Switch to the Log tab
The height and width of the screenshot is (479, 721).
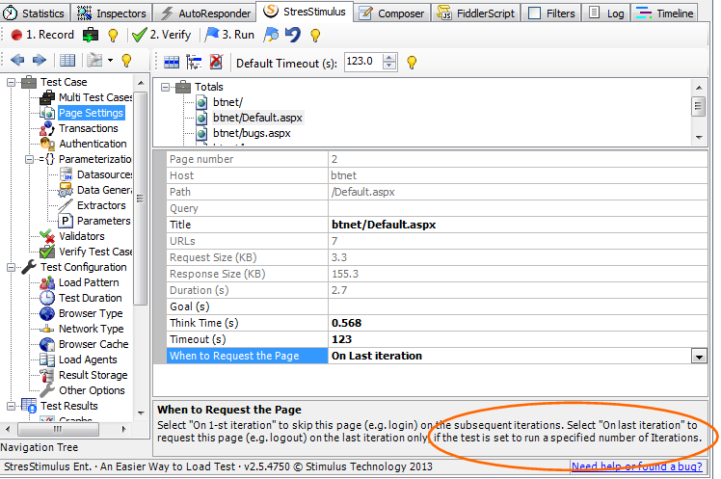point(606,13)
